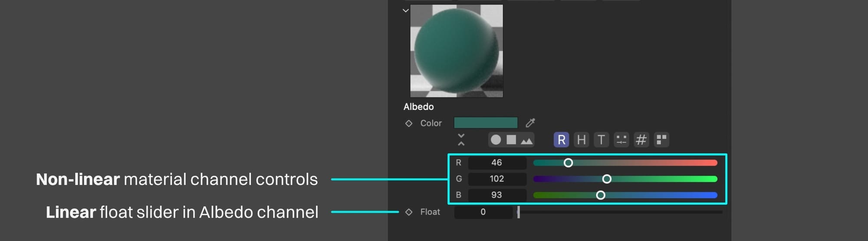Select the color wheel circle mode icon
The width and height of the screenshot is (868, 241).
tap(496, 140)
